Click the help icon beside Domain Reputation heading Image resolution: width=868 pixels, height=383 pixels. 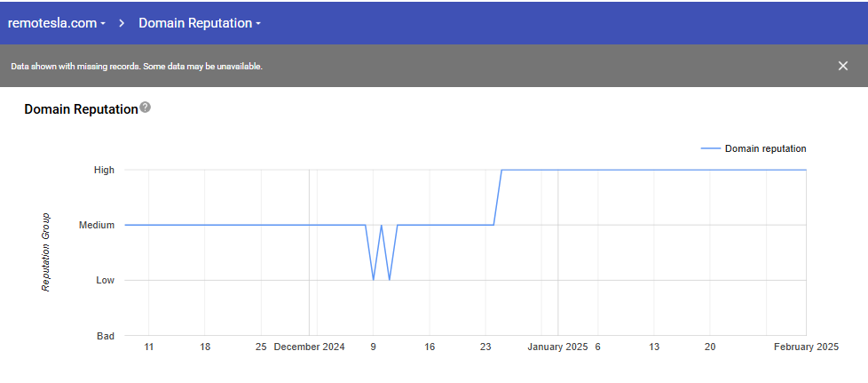tap(146, 108)
